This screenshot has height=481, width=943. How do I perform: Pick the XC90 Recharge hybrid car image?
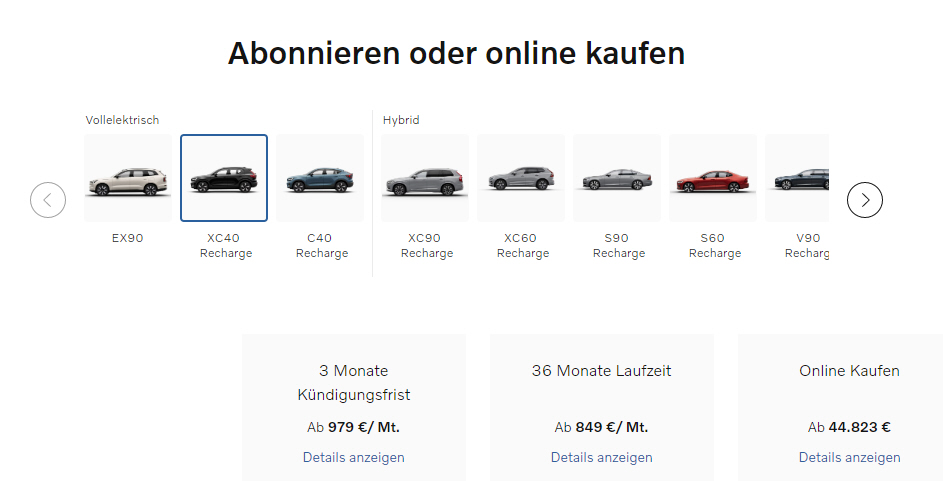click(x=425, y=179)
